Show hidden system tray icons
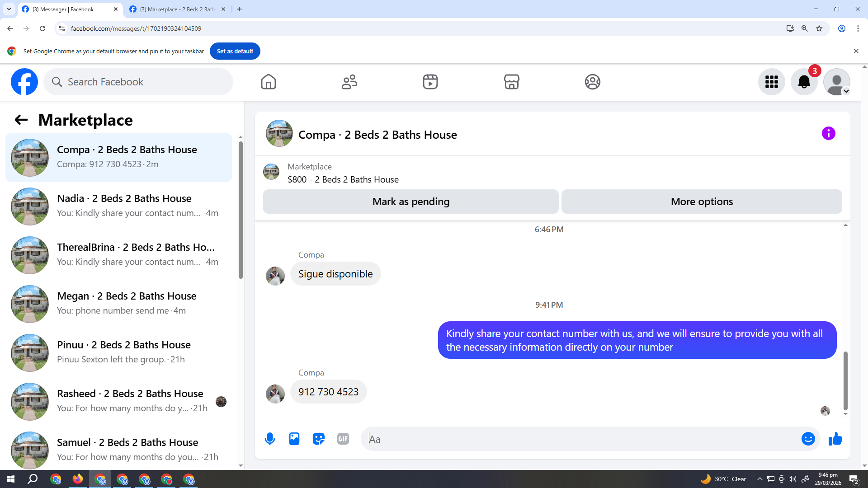This screenshot has height=488, width=868. coord(759,479)
